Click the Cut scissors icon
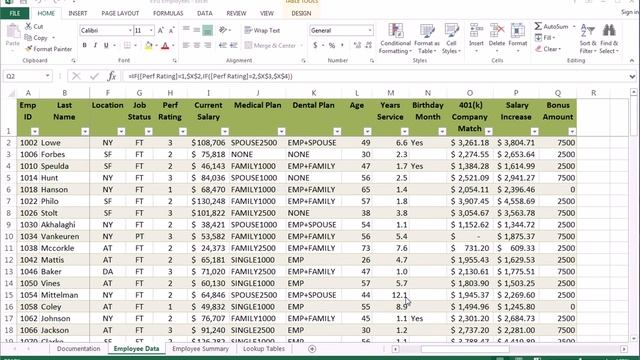Screen dimensions: 640x360 [x=28, y=26]
